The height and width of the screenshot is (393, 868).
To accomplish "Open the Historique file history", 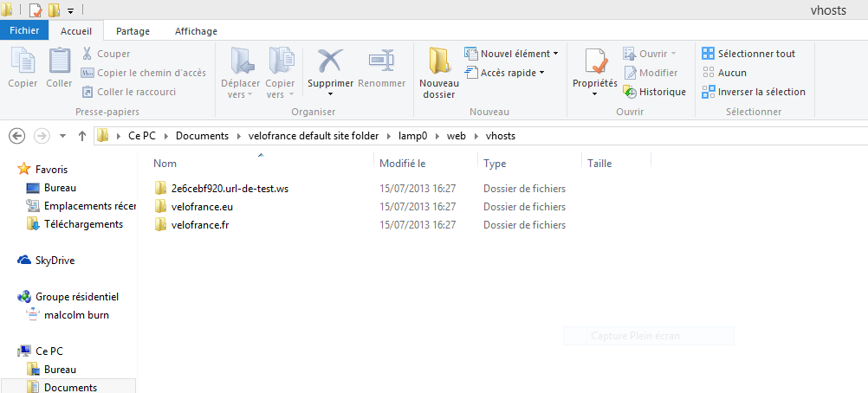I will tap(654, 92).
